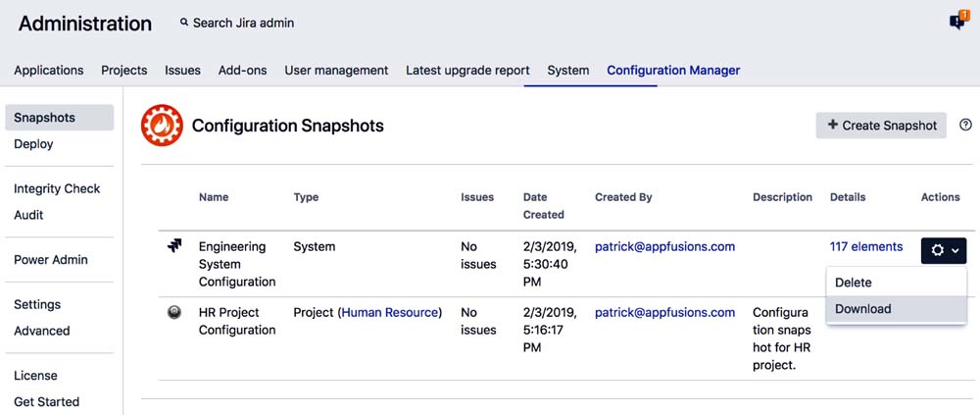Switch to the System tab
The width and height of the screenshot is (980, 415).
568,71
